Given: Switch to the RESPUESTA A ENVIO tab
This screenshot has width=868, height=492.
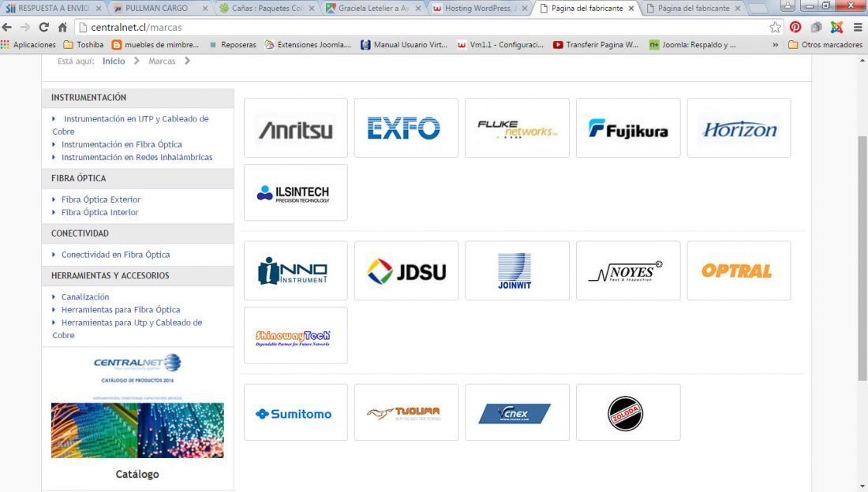Looking at the screenshot, I should [53, 9].
